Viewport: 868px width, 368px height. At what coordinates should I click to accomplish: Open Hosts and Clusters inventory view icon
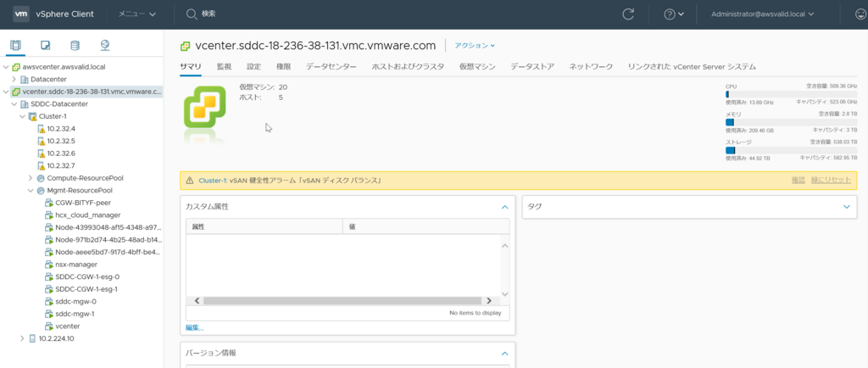tap(15, 45)
